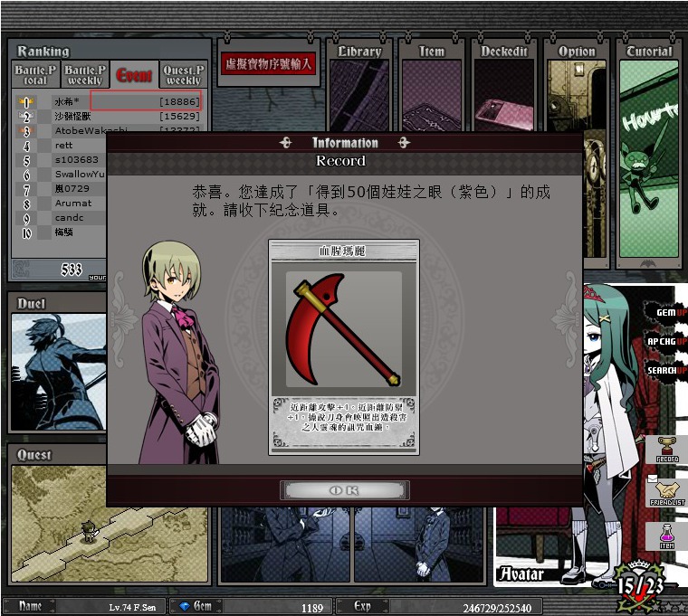
Task: Click the your rank number 533
Action: [x=72, y=270]
